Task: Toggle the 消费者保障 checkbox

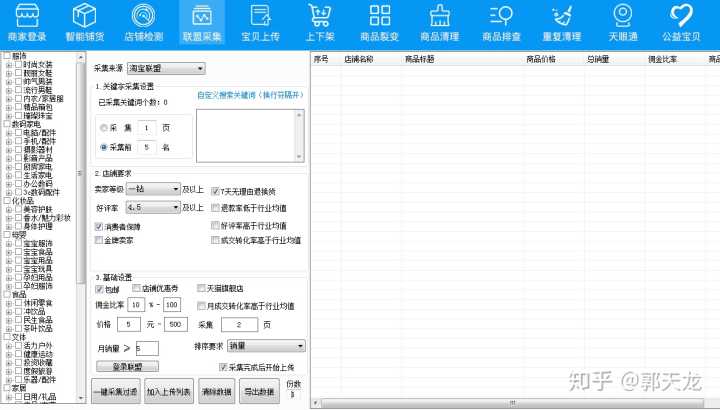Action: pos(99,226)
